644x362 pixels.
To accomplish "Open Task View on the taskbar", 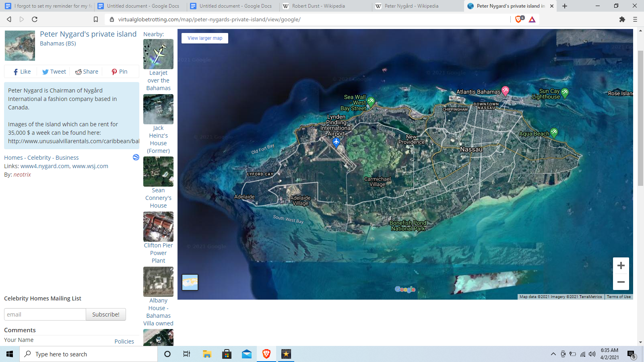I will [x=187, y=354].
